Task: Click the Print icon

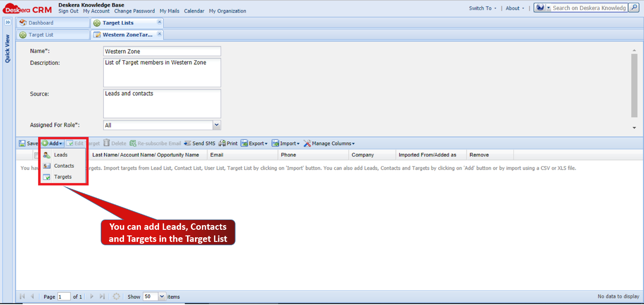Action: point(222,143)
